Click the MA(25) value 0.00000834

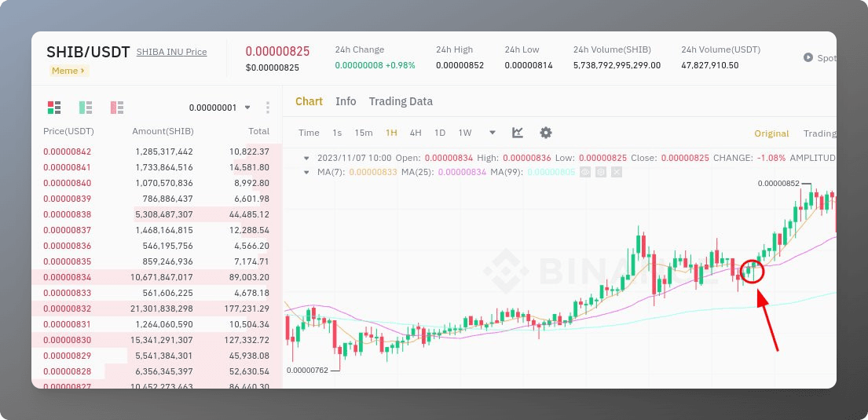pos(462,172)
